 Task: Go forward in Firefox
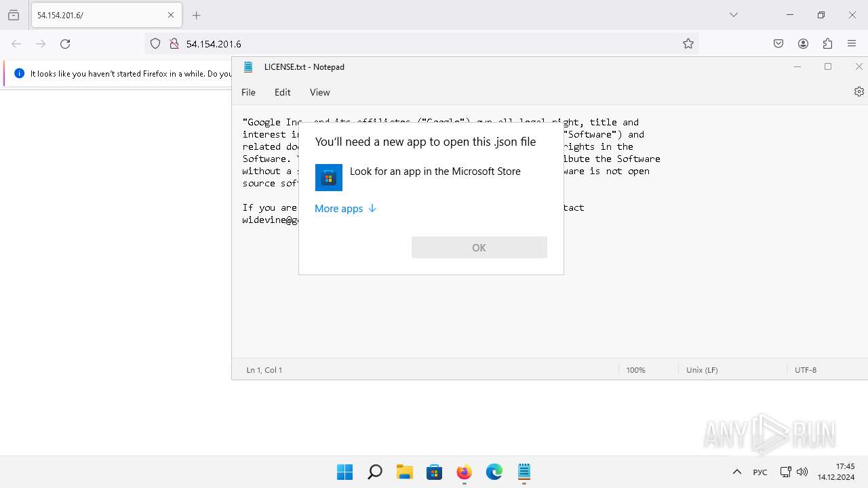tap(41, 43)
